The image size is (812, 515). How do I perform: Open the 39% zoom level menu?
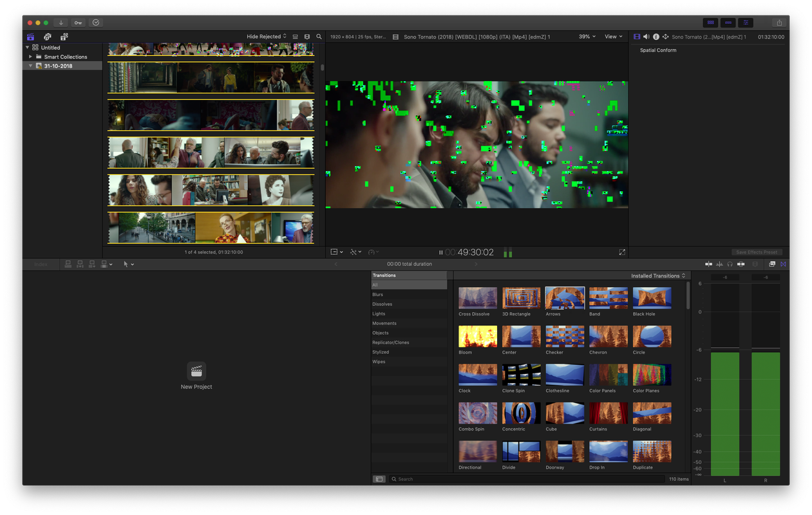[587, 37]
